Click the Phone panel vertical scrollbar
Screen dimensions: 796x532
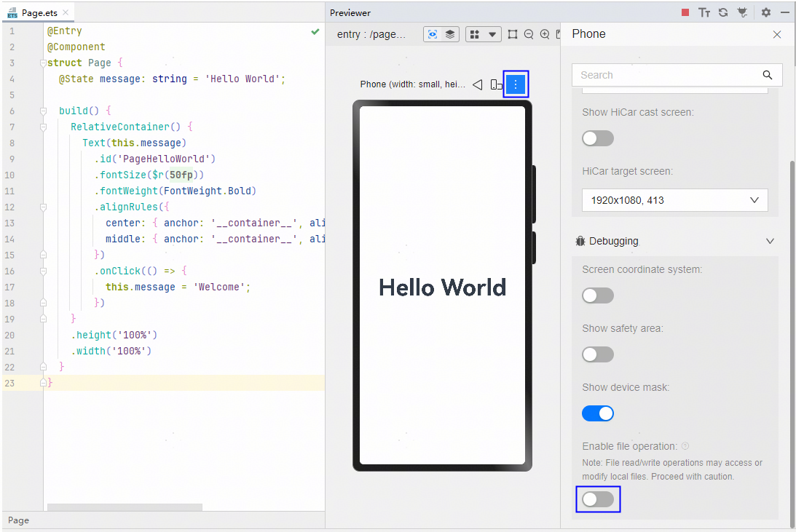coord(792,345)
